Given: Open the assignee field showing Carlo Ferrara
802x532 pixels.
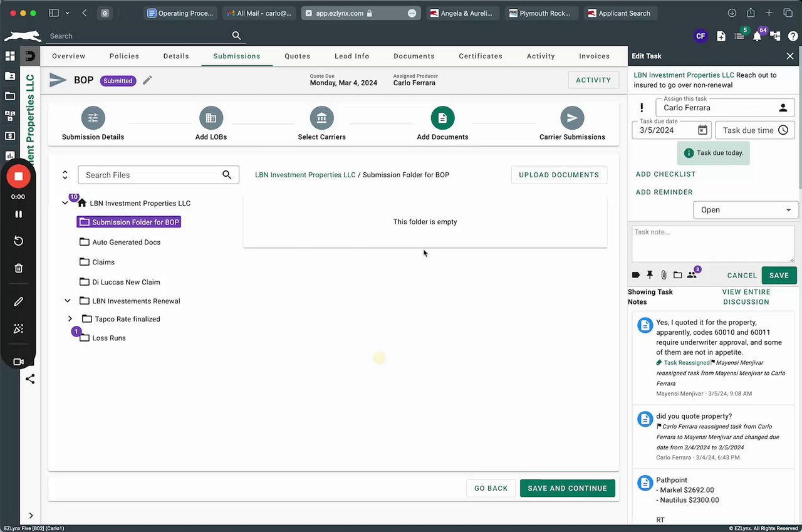Looking at the screenshot, I should point(725,108).
